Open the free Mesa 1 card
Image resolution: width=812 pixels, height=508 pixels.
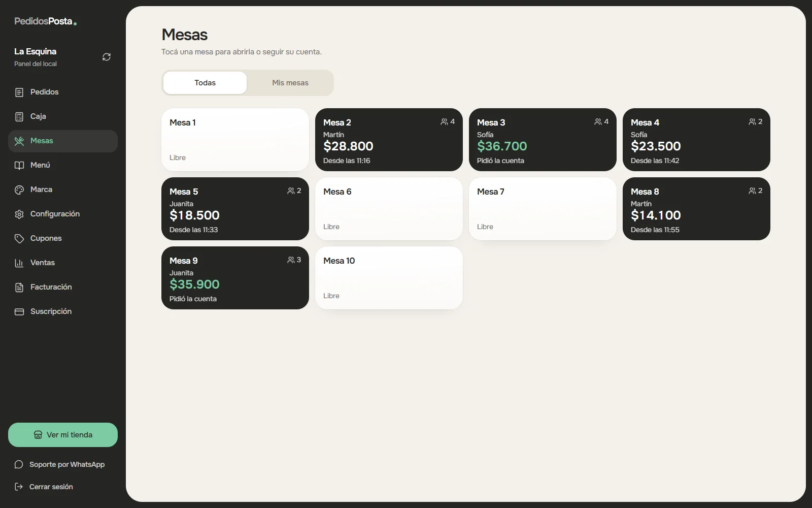[x=235, y=140]
